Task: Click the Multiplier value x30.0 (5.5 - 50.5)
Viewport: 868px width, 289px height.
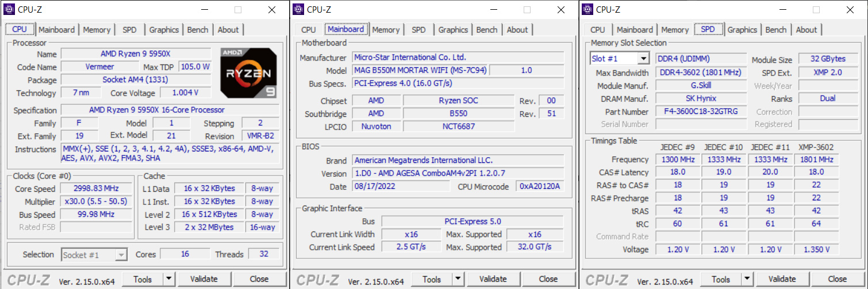Action: (96, 201)
